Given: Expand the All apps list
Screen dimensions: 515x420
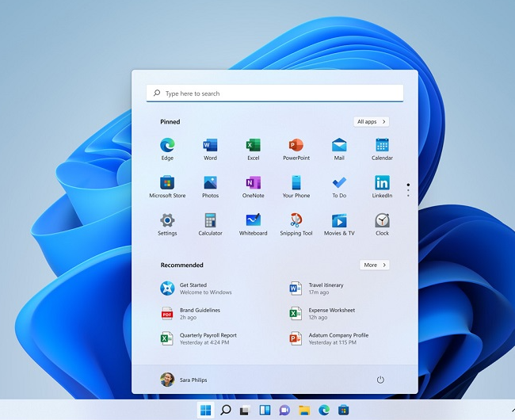Looking at the screenshot, I should coord(372,122).
